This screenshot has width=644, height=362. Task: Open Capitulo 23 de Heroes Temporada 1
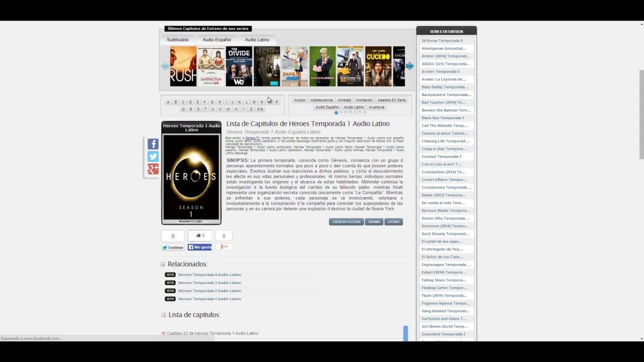tap(212, 333)
